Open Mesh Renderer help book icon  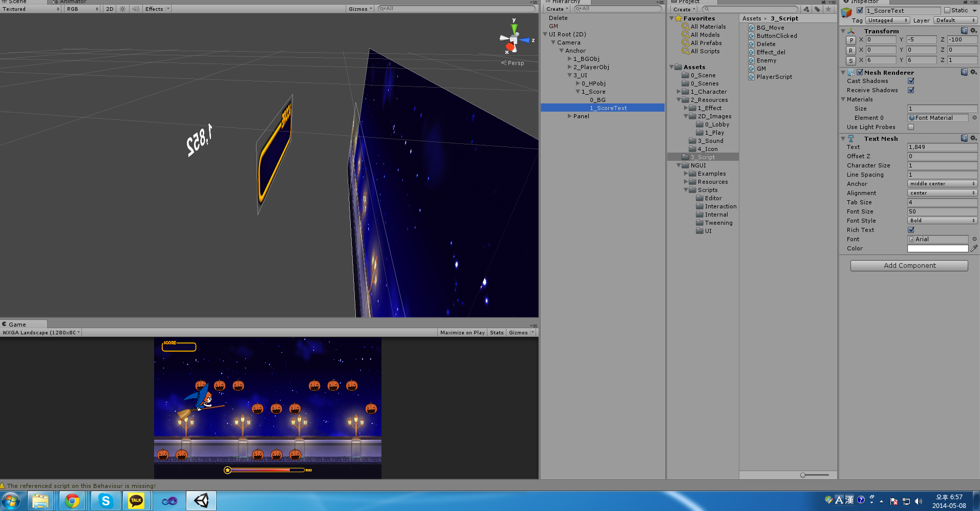pos(964,72)
